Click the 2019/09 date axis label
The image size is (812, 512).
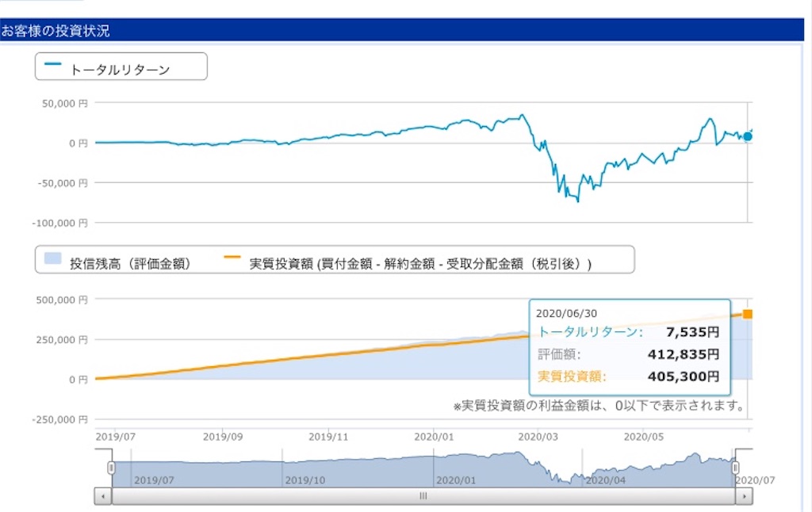(x=223, y=437)
